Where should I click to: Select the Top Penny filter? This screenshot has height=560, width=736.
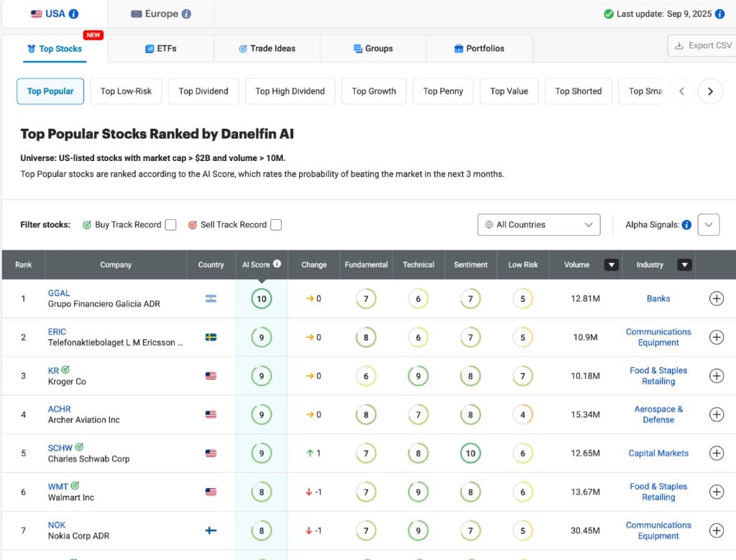[443, 91]
